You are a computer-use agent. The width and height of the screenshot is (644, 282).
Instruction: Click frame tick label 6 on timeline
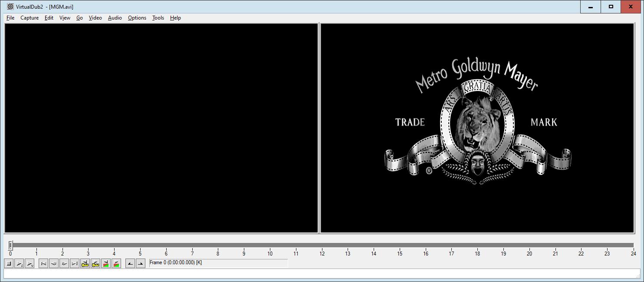coord(166,254)
